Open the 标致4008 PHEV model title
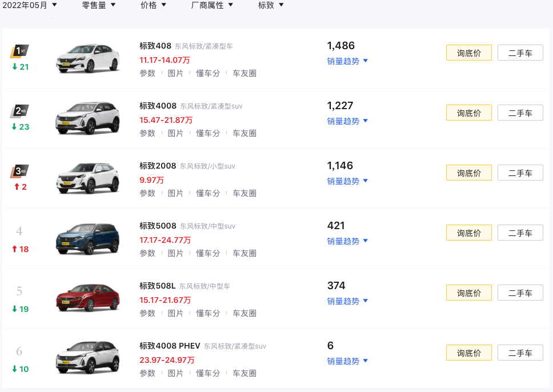Image resolution: width=553 pixels, height=392 pixels. point(170,346)
